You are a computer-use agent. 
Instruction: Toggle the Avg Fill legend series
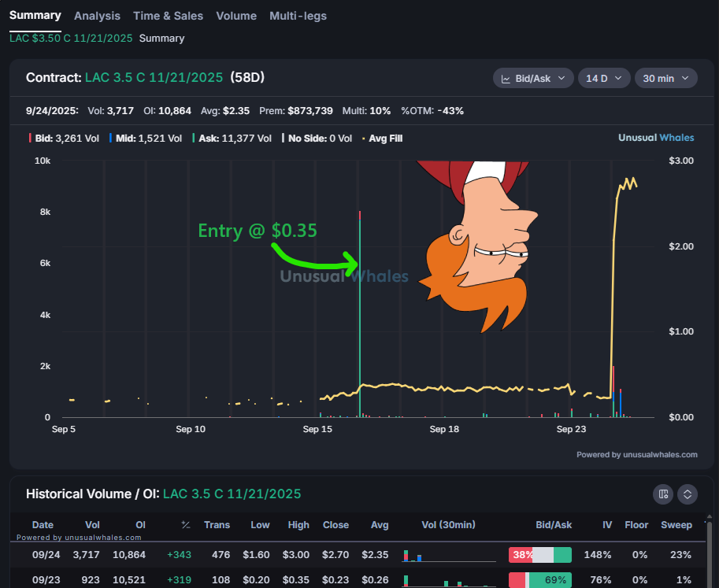pyautogui.click(x=383, y=139)
